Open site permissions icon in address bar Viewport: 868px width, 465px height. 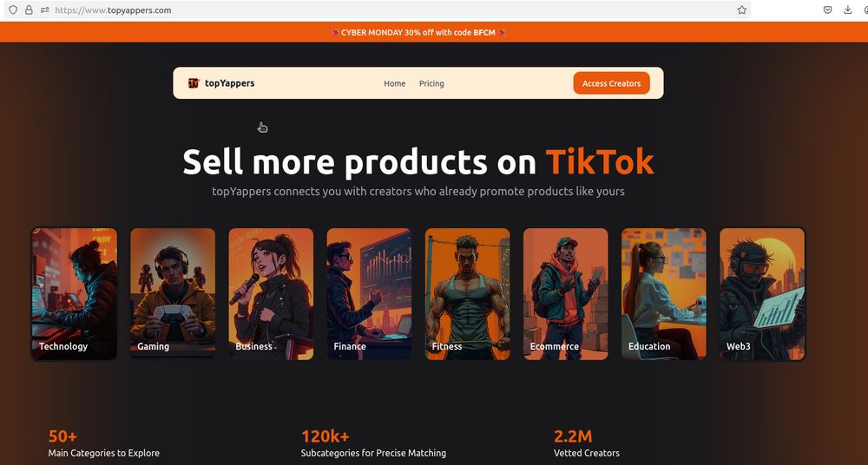click(x=45, y=10)
